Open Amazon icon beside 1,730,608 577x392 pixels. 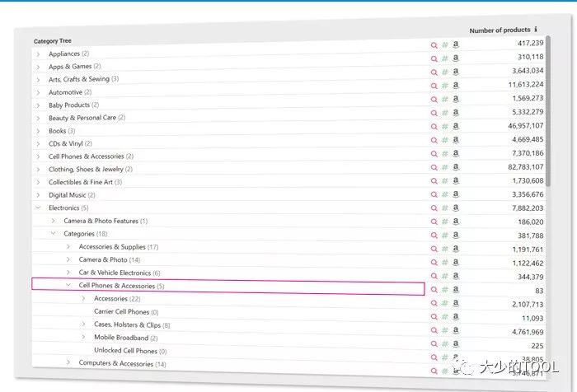(x=456, y=180)
